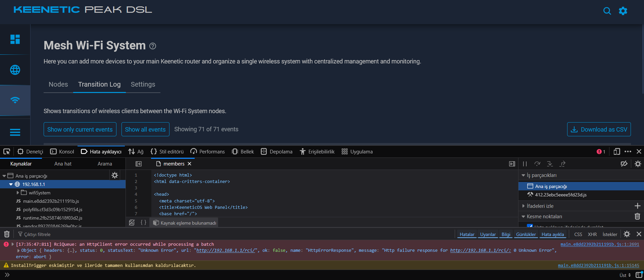Open the Denetçi devtools tab
644x280 pixels.
[x=31, y=152]
